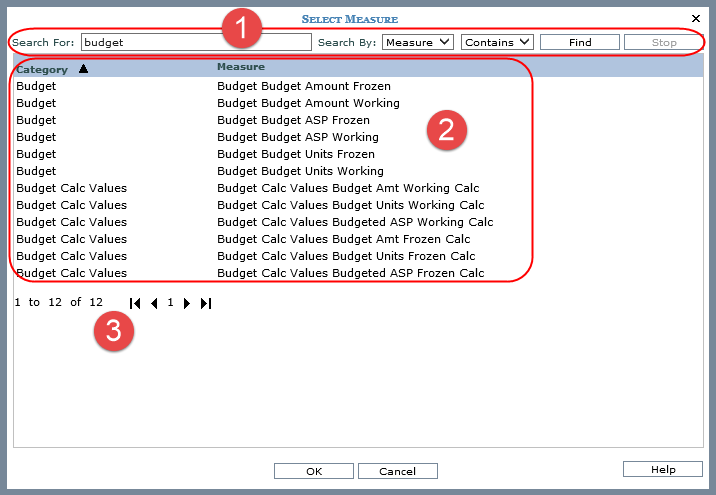Cancel the measure selection
Screen dimensions: 716x495
coord(397,471)
